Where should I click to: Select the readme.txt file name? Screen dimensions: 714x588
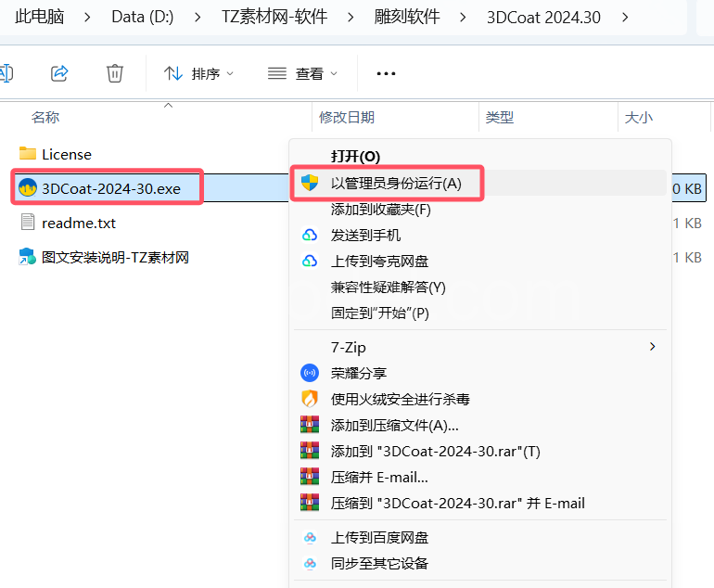(x=79, y=224)
